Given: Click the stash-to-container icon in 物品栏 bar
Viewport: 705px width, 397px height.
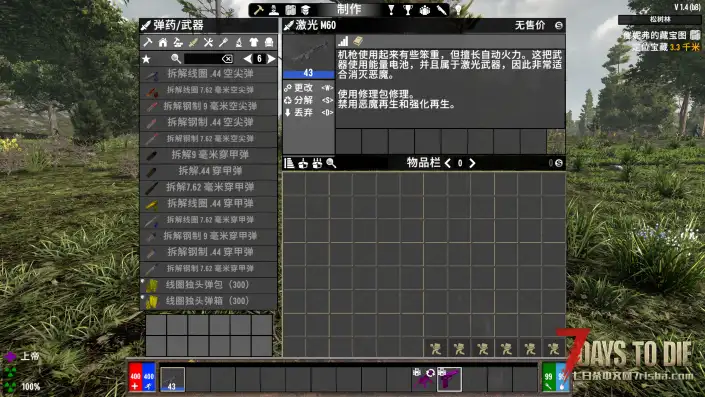Looking at the screenshot, I should point(303,163).
